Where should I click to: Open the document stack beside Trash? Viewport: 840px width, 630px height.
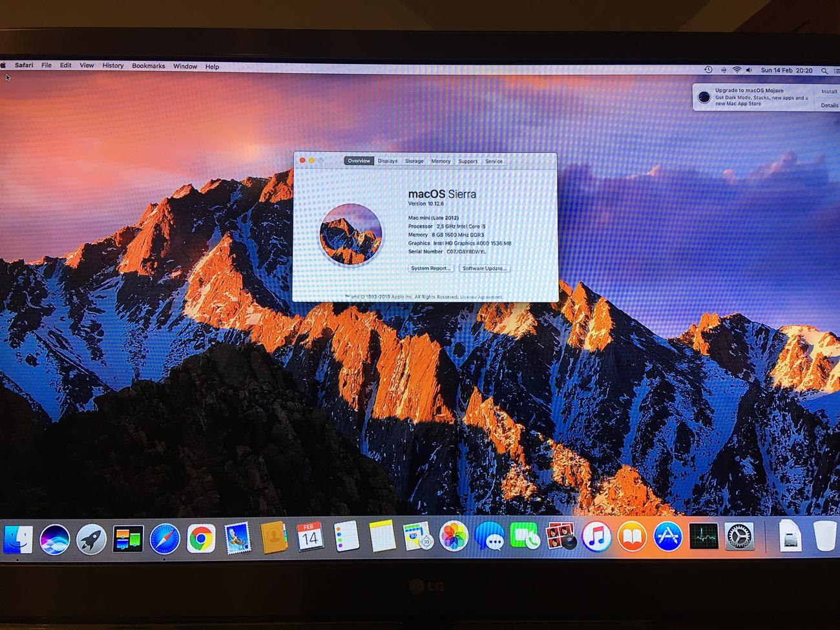789,536
